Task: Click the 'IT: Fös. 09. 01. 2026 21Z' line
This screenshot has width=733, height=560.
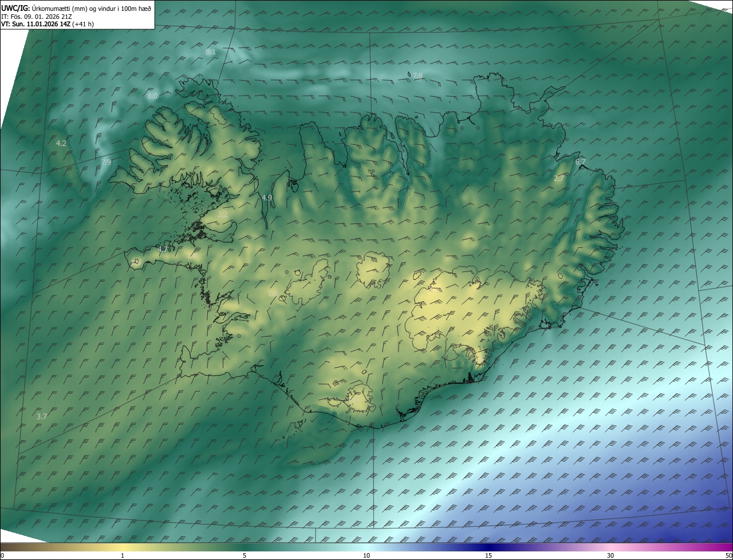Action: click(37, 16)
